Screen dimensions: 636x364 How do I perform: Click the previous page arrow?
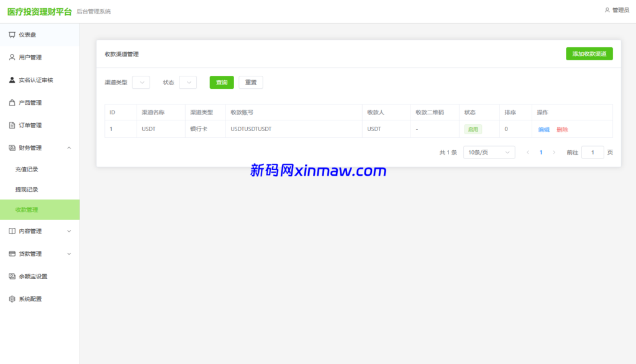(x=528, y=152)
